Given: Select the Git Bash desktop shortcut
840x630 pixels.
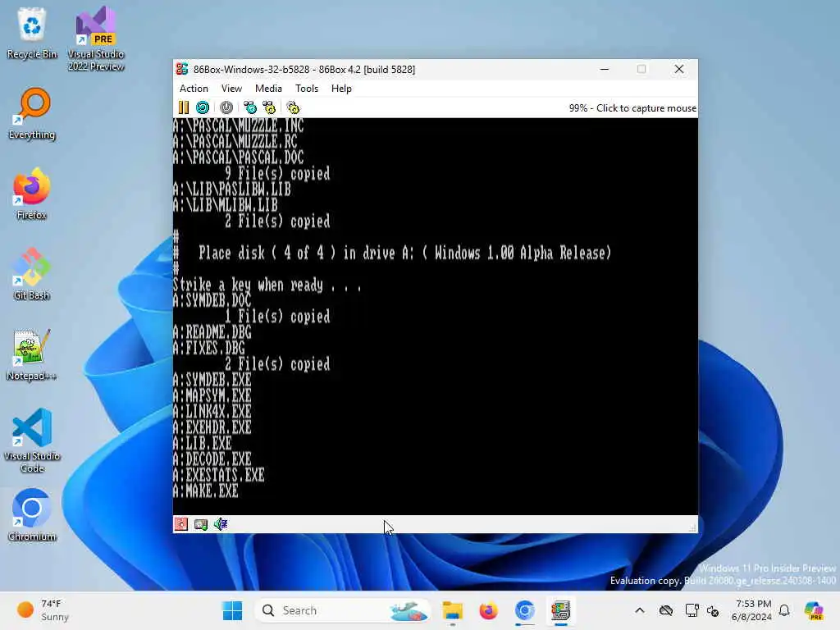Looking at the screenshot, I should click(x=32, y=275).
